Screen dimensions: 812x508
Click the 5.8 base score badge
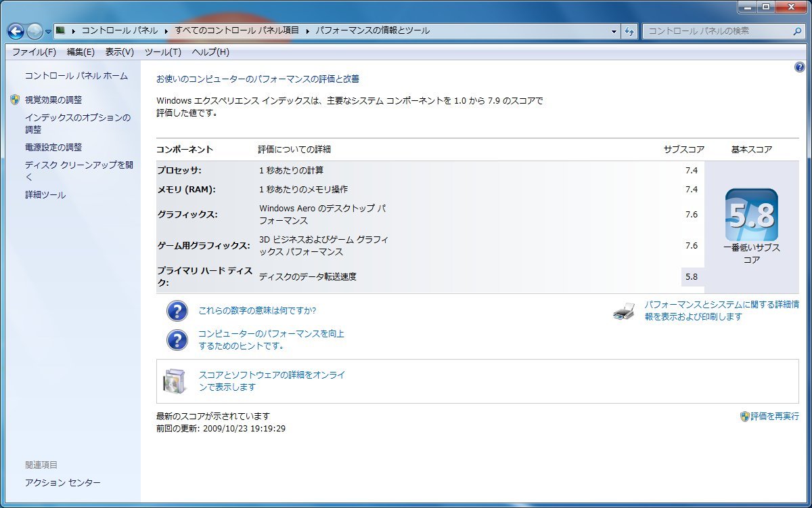coord(752,215)
